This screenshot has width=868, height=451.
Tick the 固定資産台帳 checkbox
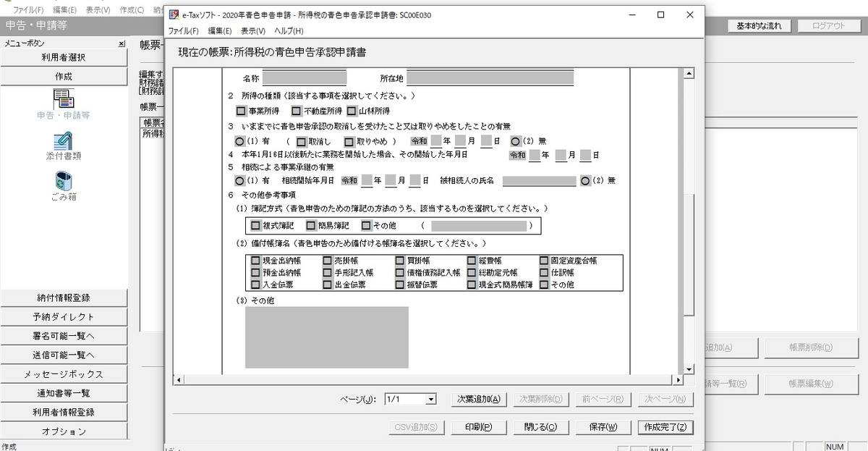(544, 261)
